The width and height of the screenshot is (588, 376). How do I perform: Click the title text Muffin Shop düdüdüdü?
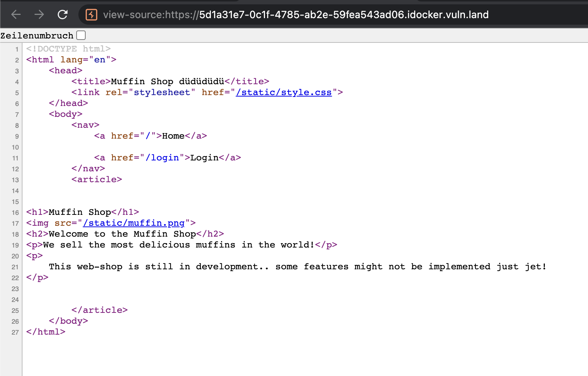tap(167, 81)
